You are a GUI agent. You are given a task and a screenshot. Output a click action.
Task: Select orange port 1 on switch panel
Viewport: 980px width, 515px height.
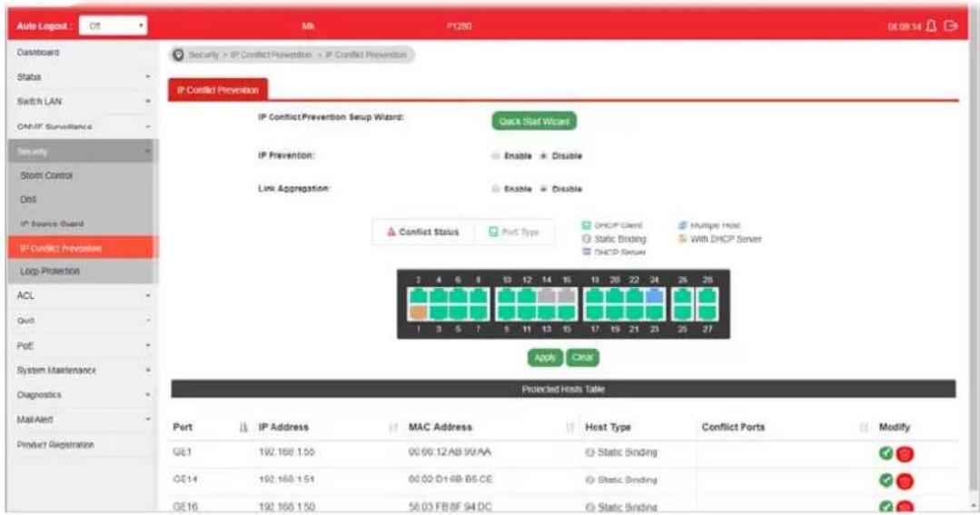[x=418, y=312]
